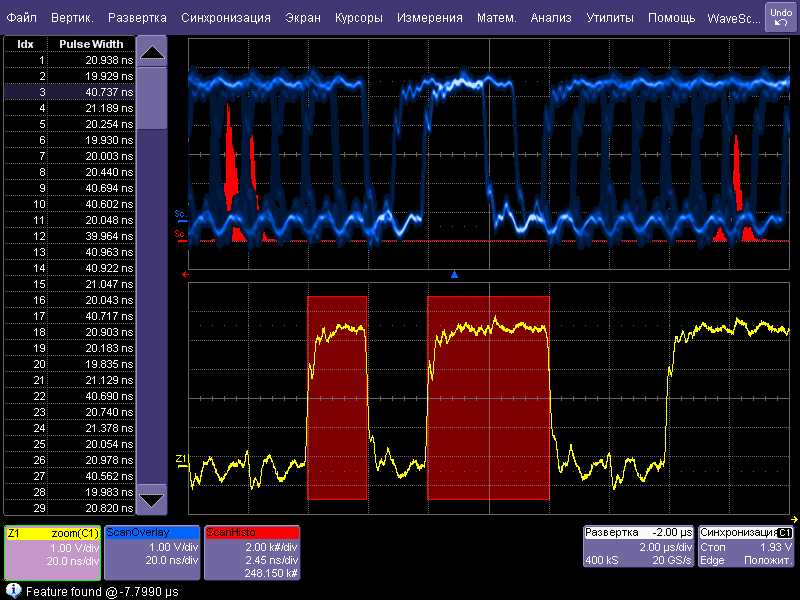The height and width of the screenshot is (600, 800).
Task: Open the Утилиты menu
Action: pos(610,17)
